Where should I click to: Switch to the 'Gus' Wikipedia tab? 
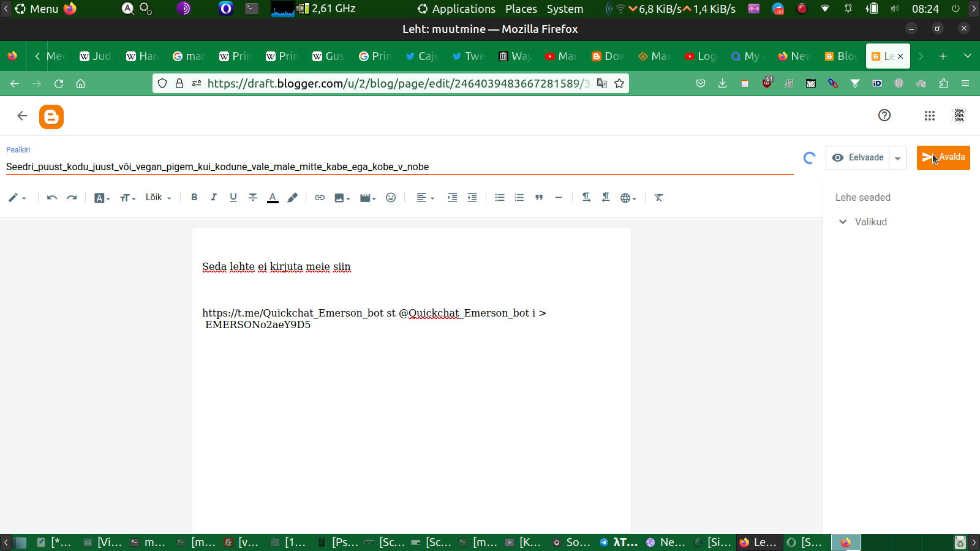[x=328, y=56]
